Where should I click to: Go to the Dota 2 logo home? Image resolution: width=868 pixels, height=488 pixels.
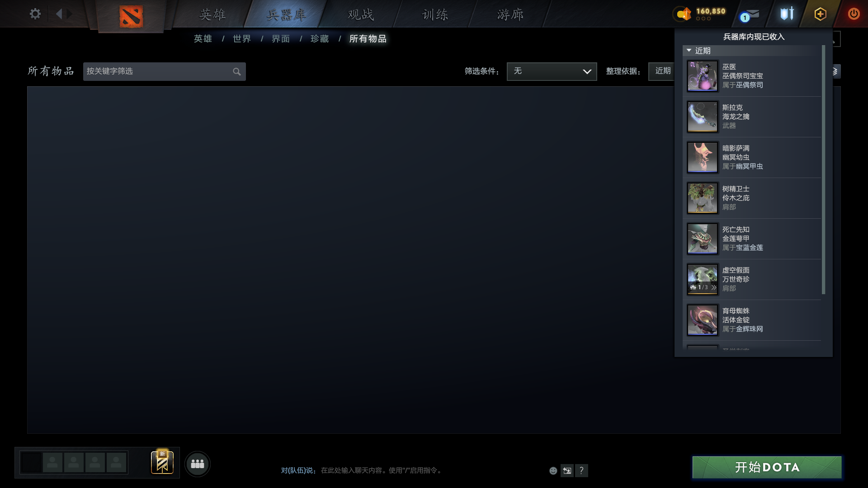(x=131, y=16)
